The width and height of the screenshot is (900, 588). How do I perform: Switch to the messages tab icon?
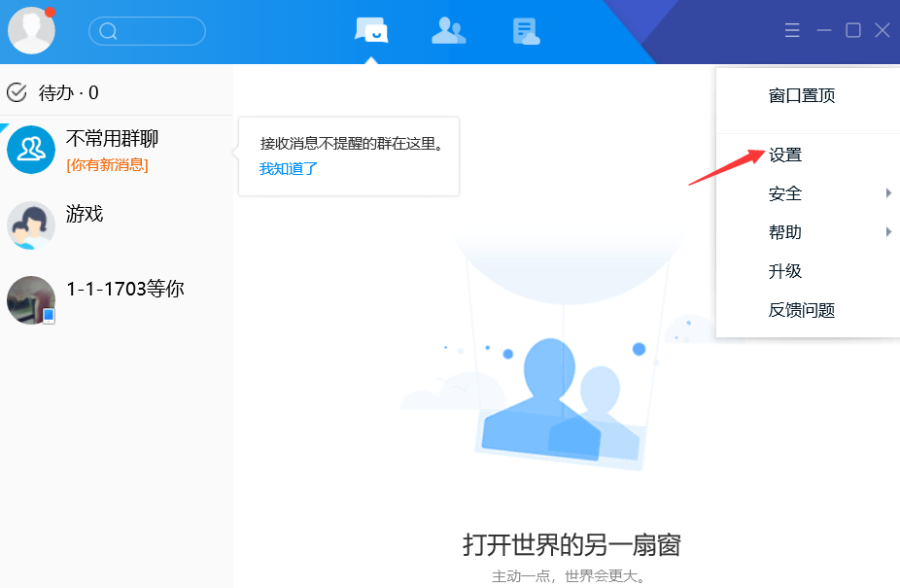371,30
